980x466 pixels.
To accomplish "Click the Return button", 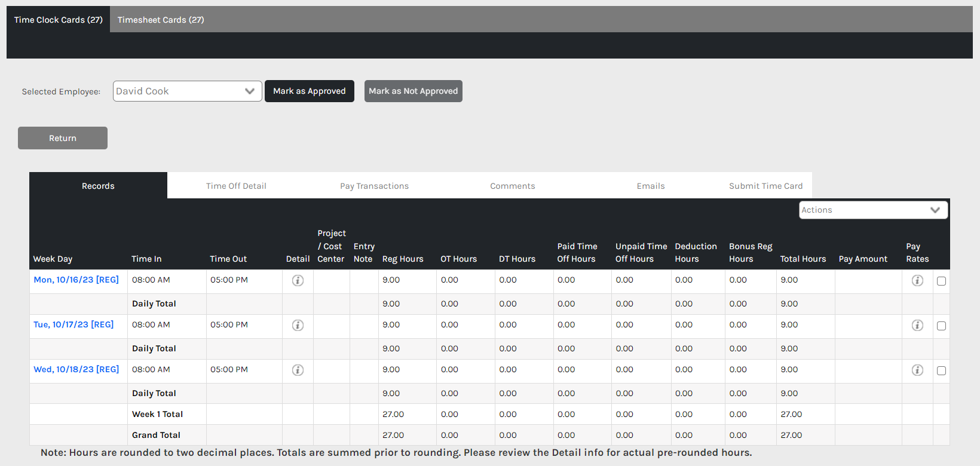I will pos(63,138).
